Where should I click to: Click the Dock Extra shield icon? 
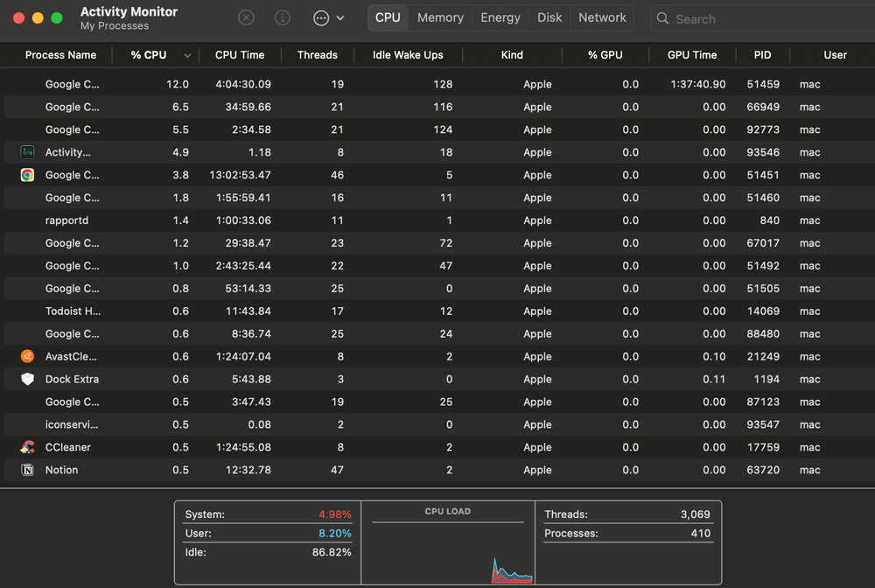tap(27, 379)
